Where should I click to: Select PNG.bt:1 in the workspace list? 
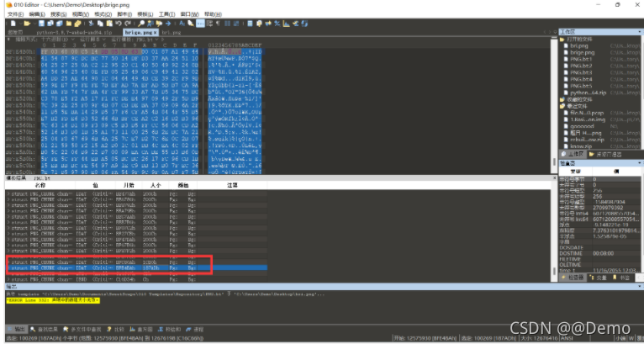tap(581, 59)
